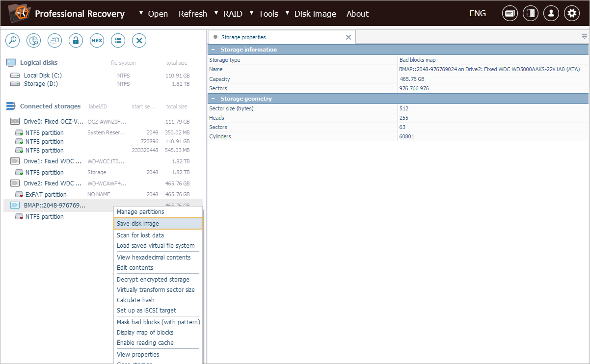Click the 60801 cylinders value
590x364 pixels.
tap(407, 136)
